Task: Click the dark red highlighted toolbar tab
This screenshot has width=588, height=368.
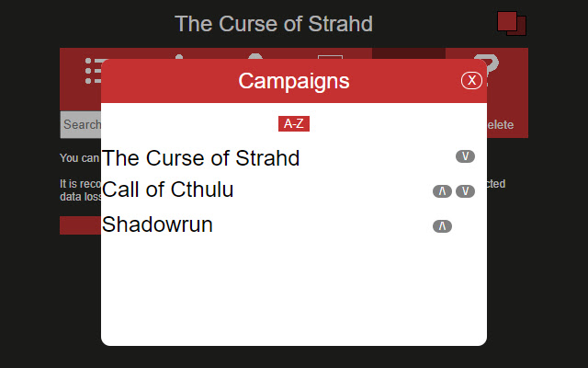Action: 409,53
